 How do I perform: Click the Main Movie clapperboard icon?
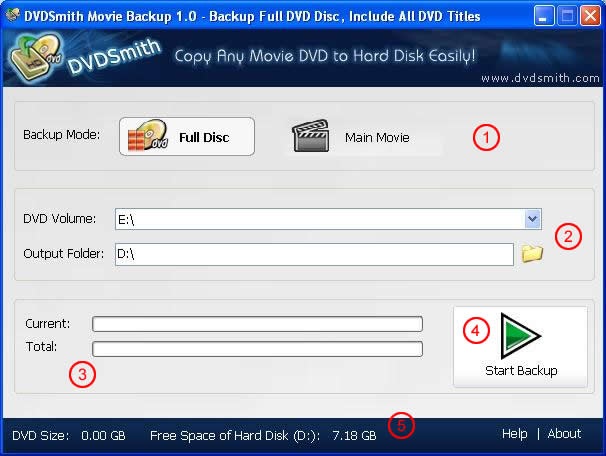tap(311, 136)
